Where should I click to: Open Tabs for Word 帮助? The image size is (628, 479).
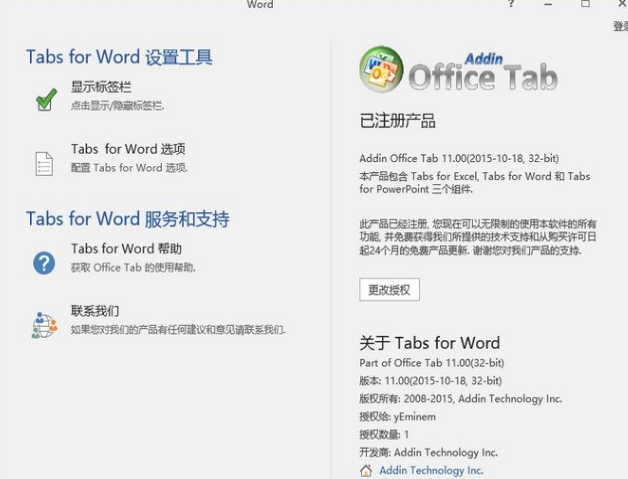click(127, 249)
